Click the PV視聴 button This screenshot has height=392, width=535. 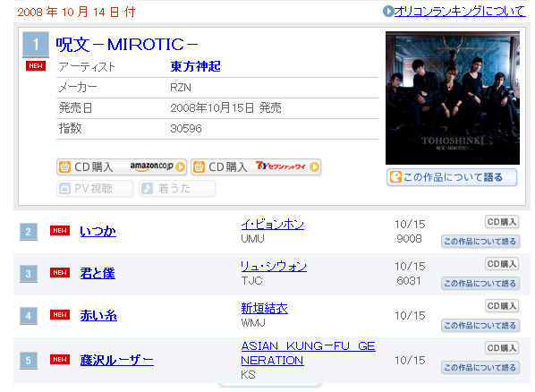pyautogui.click(x=95, y=189)
